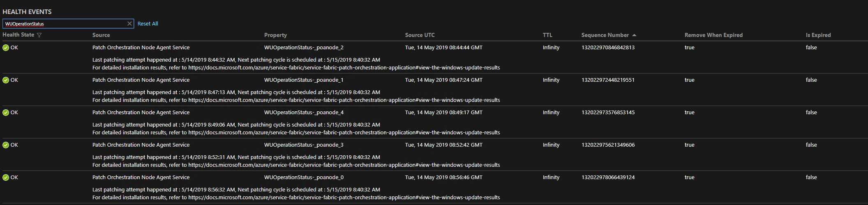Select the Tue, 14 May 2019 08:47:24 GMT cell
Viewport: 868px width, 205px height.
(x=444, y=80)
